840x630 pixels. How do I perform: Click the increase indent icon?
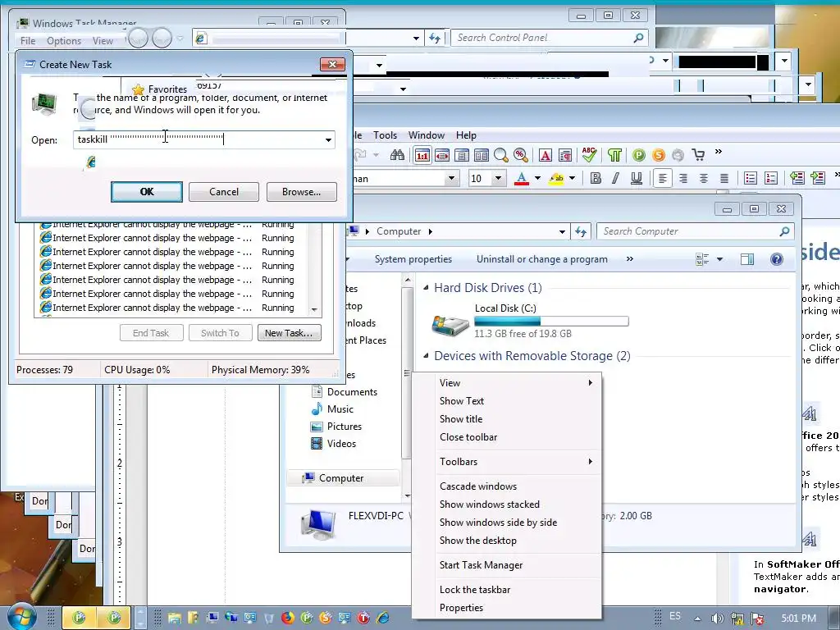tap(818, 178)
